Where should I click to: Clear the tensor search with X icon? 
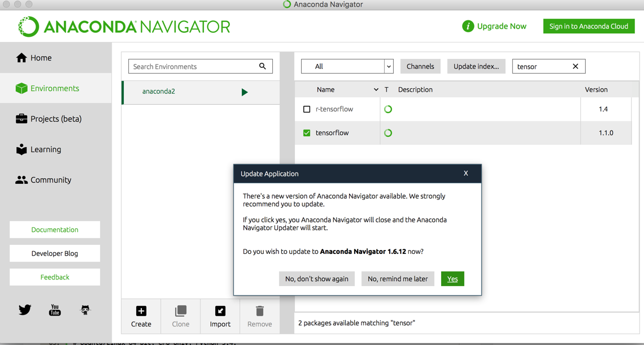click(576, 66)
